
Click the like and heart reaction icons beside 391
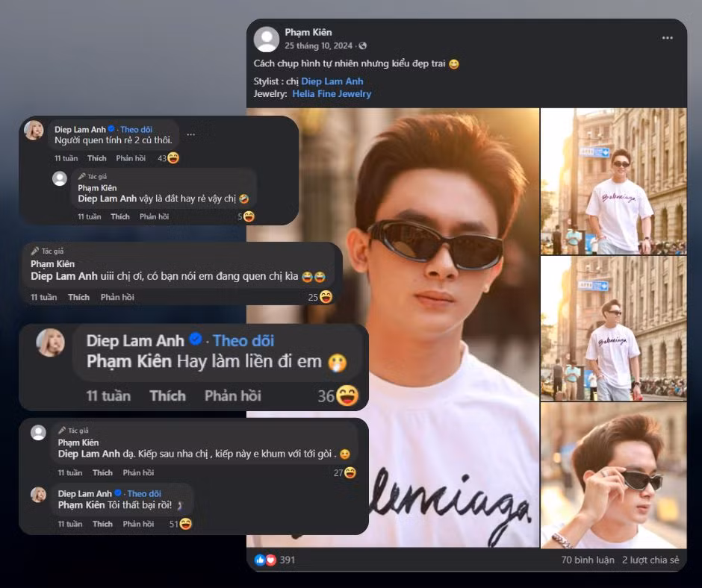point(265,560)
